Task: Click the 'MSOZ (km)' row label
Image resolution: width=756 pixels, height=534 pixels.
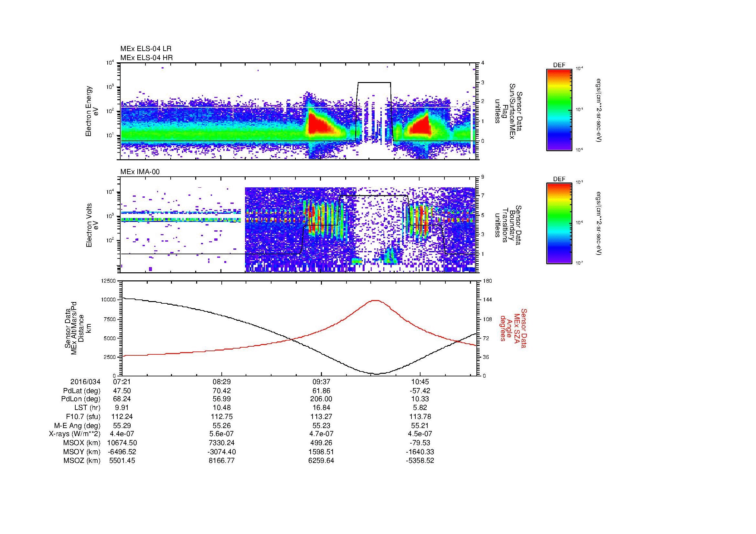Action: coord(82,461)
